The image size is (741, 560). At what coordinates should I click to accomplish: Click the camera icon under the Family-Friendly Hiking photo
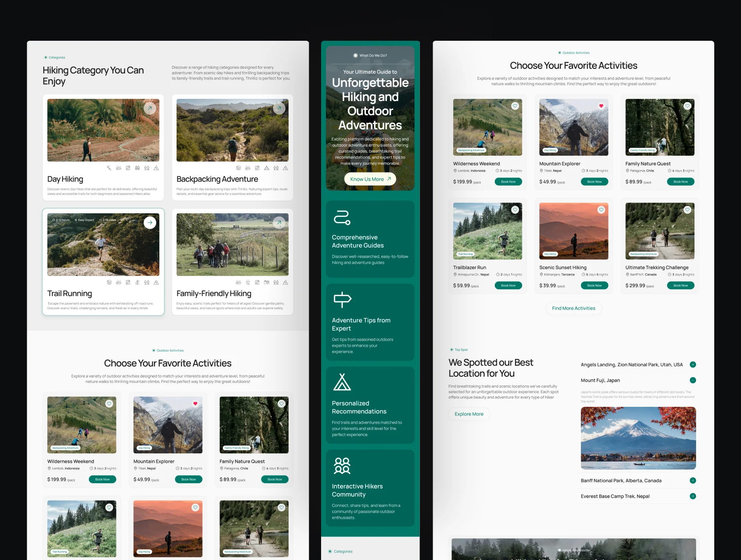click(x=267, y=282)
